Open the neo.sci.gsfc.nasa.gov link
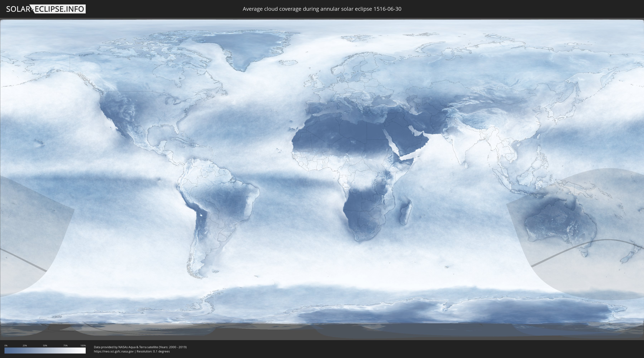 pos(114,351)
